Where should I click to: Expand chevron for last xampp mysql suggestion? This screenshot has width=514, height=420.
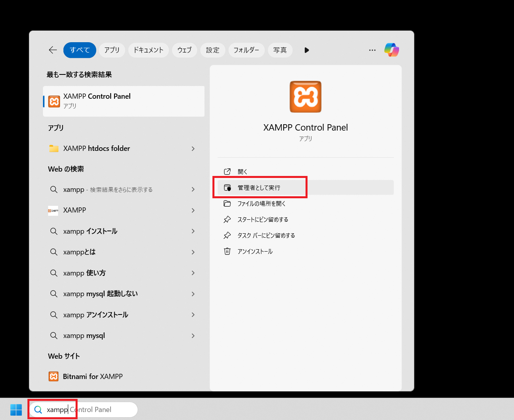point(193,336)
